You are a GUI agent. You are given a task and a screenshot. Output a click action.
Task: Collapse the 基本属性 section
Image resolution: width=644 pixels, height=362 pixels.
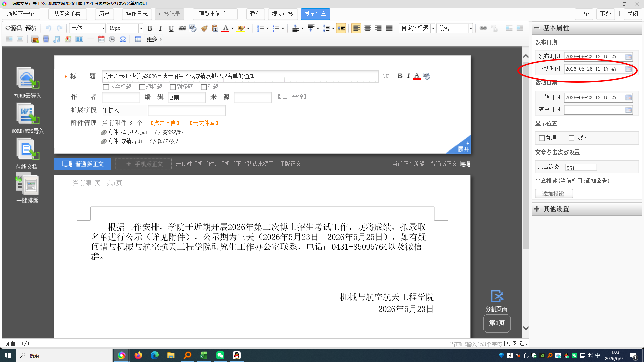587,28
